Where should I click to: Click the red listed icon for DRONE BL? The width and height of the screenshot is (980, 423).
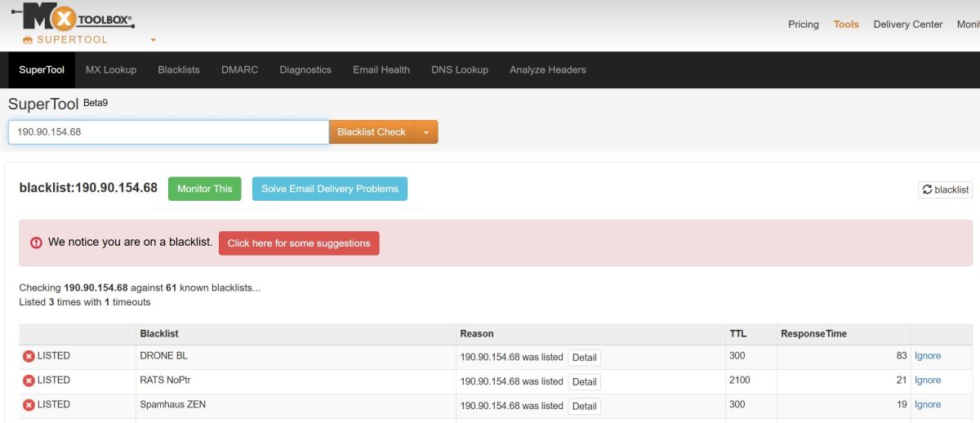coord(29,356)
